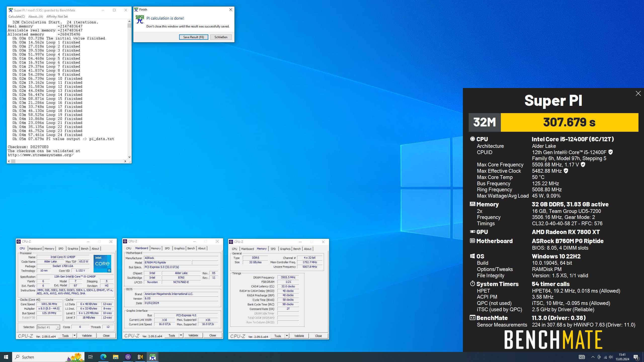
Task: Close the BenchMate result panel
Action: tap(638, 94)
